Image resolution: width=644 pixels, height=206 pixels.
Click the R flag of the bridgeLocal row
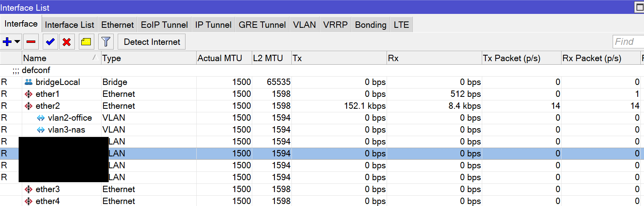pyautogui.click(x=4, y=82)
